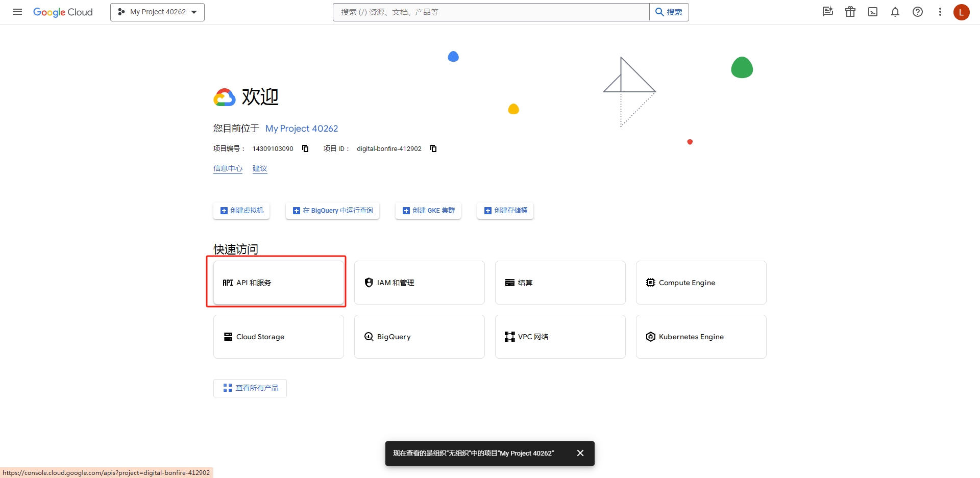Open the Kubernetes Engine card

click(701, 337)
